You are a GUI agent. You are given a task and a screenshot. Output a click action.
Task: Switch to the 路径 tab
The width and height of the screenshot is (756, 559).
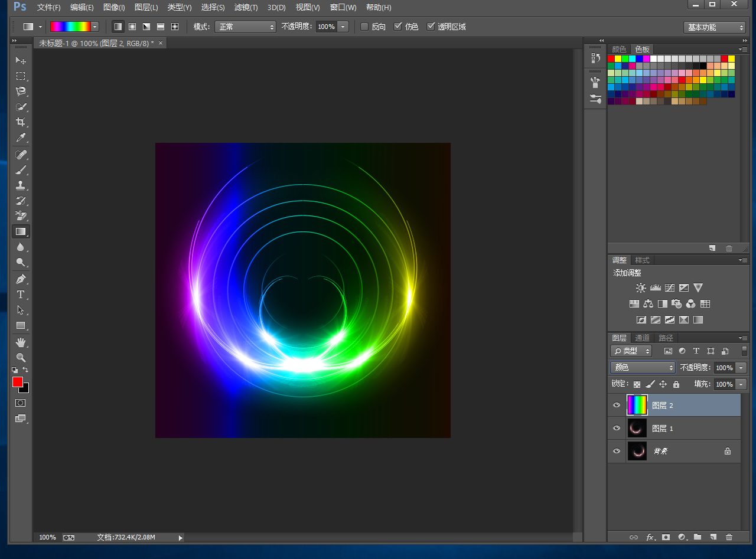click(666, 338)
